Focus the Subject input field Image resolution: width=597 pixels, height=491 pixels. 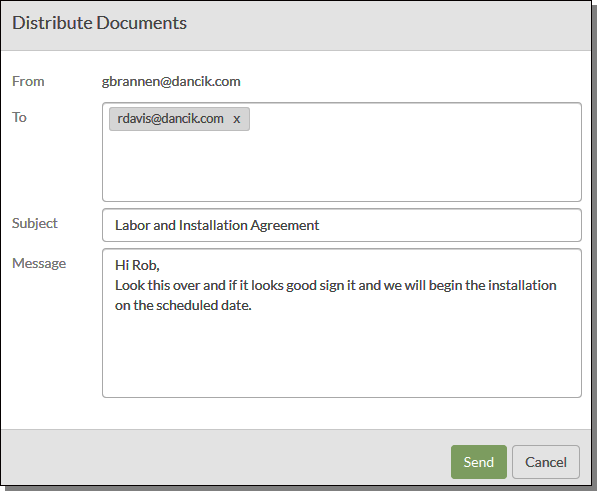342,225
